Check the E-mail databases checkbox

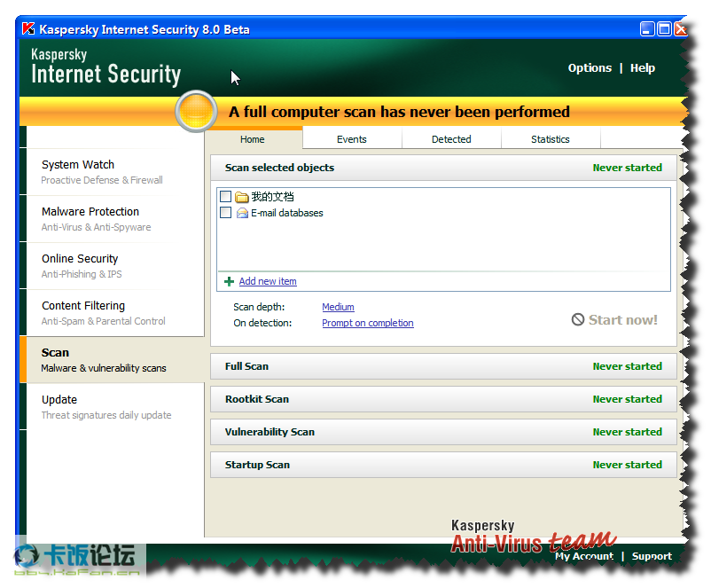click(x=225, y=213)
